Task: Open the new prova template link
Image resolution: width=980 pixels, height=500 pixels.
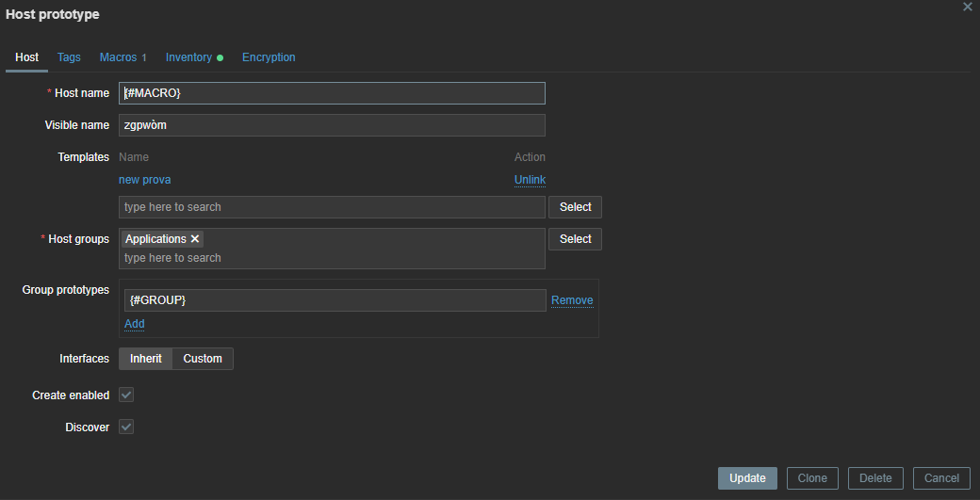Action: coord(144,180)
